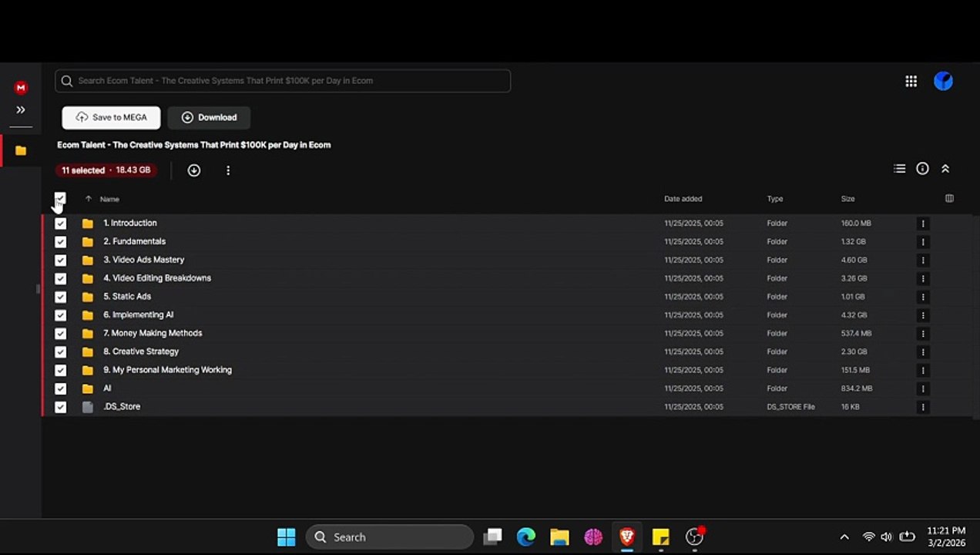Image resolution: width=980 pixels, height=555 pixels.
Task: Open Sticky Notes from taskbar
Action: [x=660, y=537]
